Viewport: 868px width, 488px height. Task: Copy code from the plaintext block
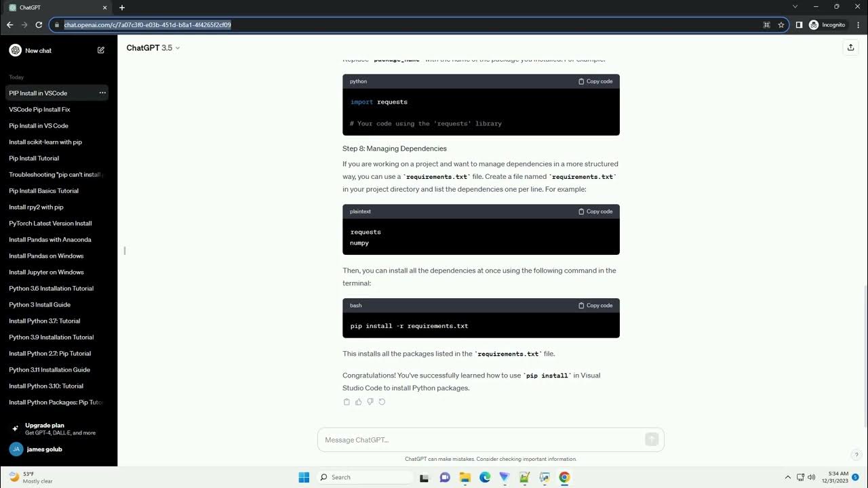tap(595, 211)
